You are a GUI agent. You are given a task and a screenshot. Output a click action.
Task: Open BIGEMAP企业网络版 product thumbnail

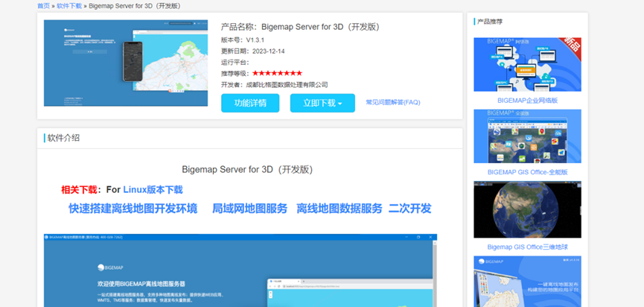tap(527, 65)
